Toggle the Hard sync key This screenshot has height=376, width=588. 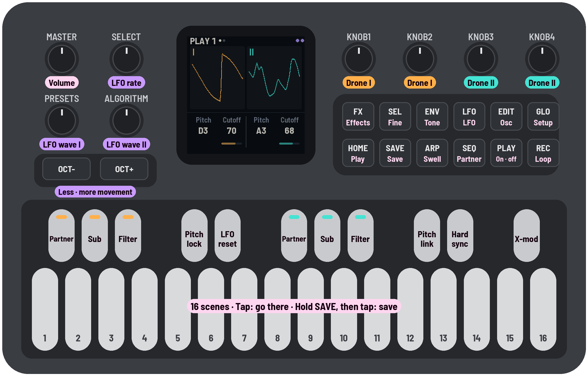tap(460, 235)
